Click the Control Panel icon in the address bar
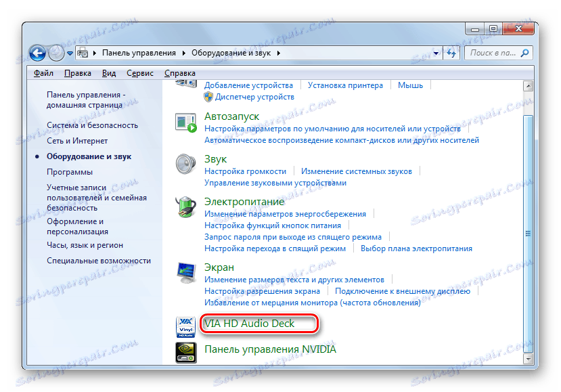This screenshot has height=392, width=561. [x=83, y=53]
